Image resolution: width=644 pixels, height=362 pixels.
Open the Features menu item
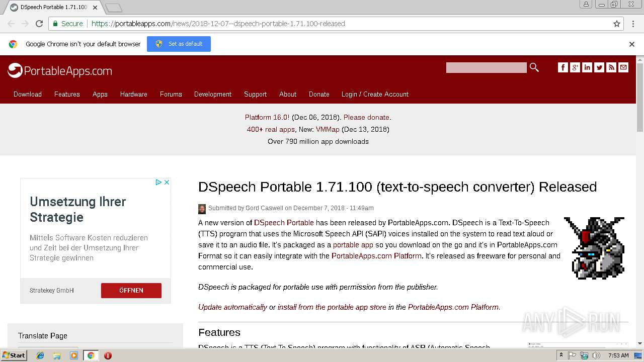(67, 94)
